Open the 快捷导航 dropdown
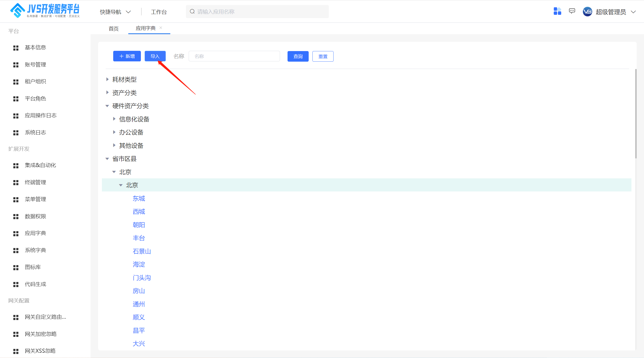Image resolution: width=644 pixels, height=358 pixels. click(115, 12)
